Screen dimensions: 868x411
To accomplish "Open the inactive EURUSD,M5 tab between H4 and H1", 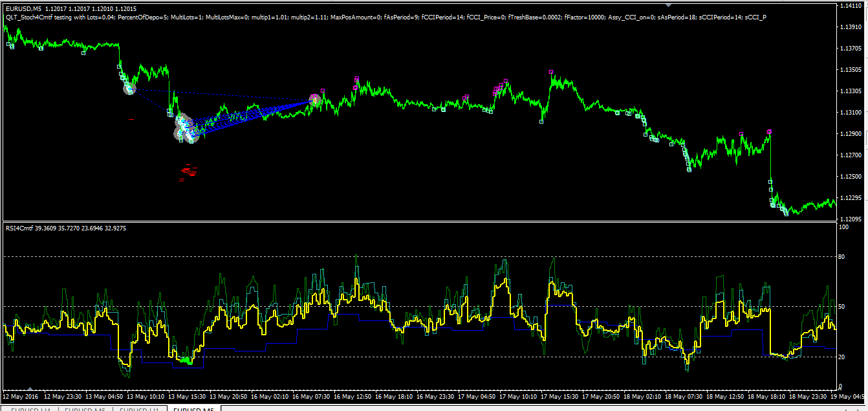I will pyautogui.click(x=85, y=408).
